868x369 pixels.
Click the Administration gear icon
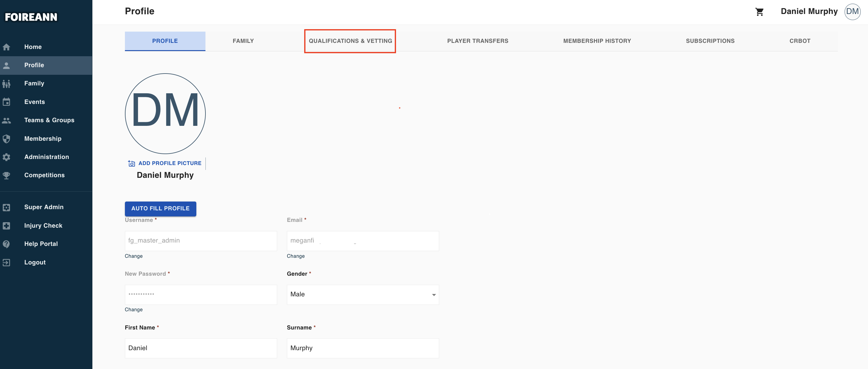[6, 157]
